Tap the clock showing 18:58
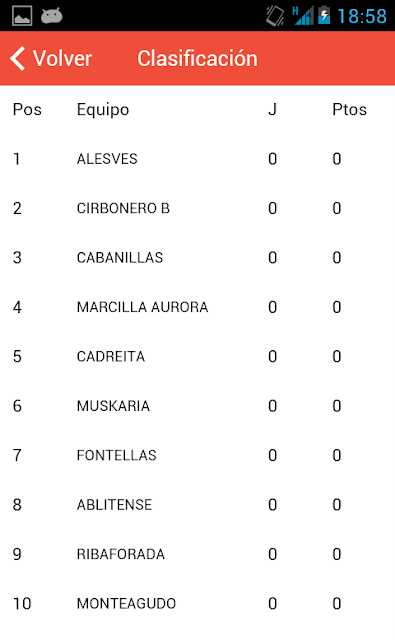This screenshot has height=640, width=395. (362, 16)
